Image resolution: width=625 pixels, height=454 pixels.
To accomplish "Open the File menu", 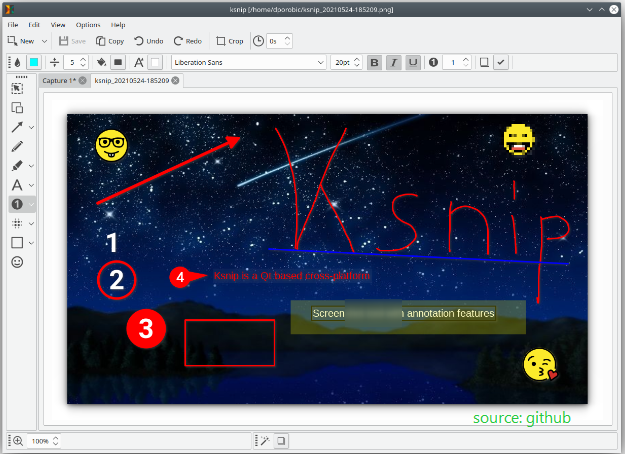I will point(13,25).
